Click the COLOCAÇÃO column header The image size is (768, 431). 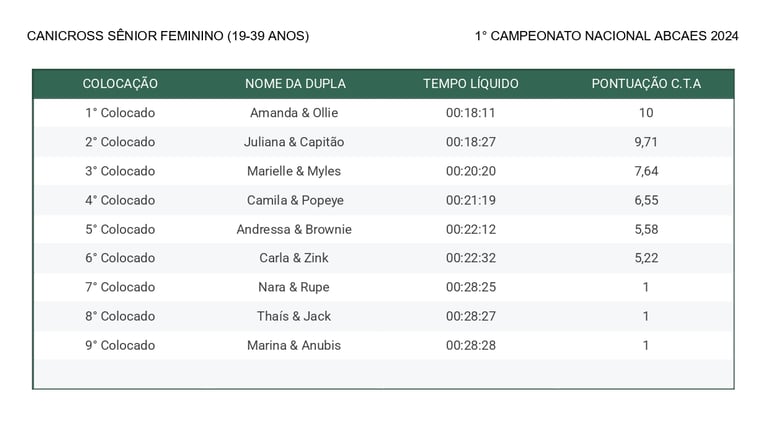coord(120,84)
